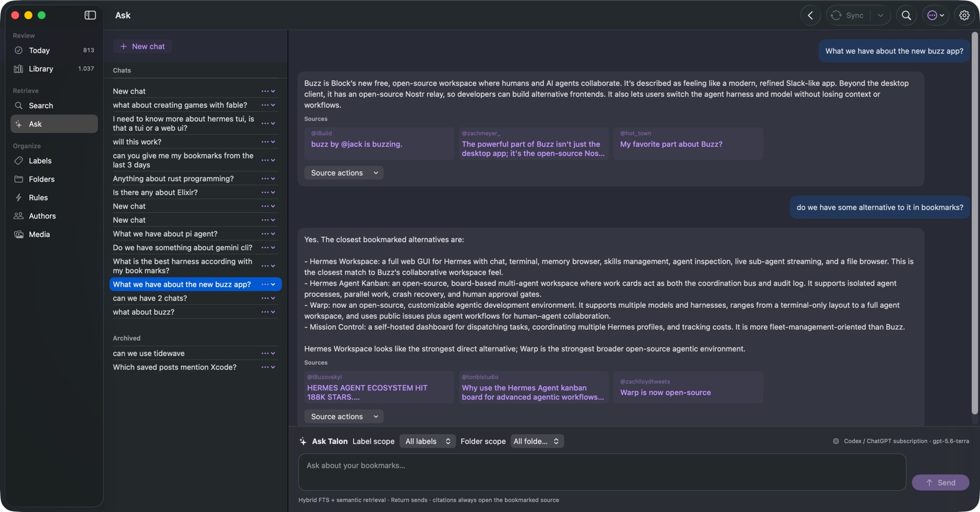Open chat 'what about buzz?'
This screenshot has width=980, height=512.
143,312
